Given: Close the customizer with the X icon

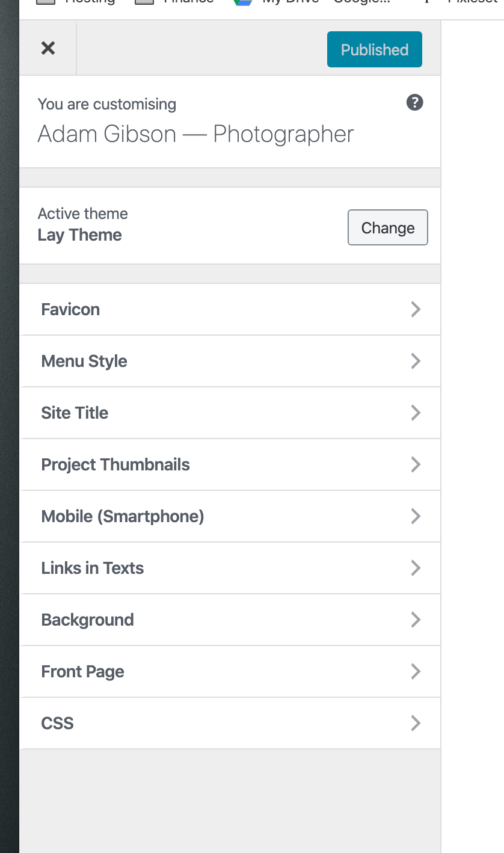Looking at the screenshot, I should [48, 49].
